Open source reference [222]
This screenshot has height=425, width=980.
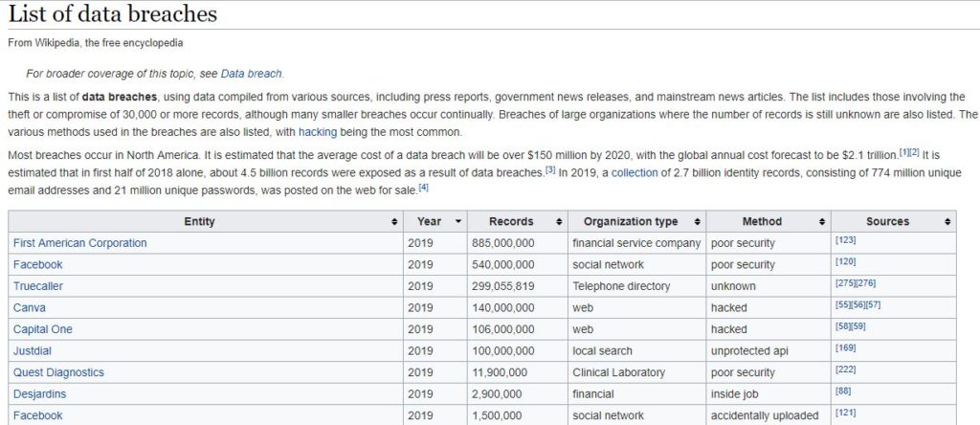click(846, 369)
